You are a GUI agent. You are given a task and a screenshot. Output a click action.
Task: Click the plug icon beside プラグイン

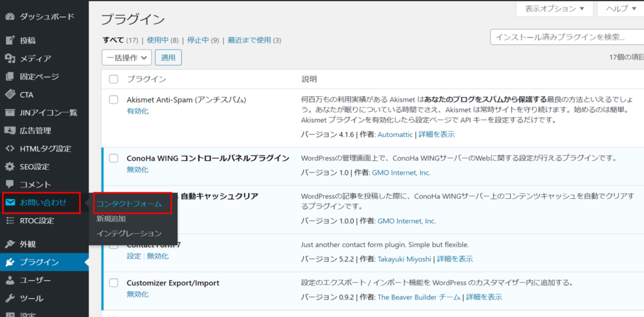pyautogui.click(x=10, y=262)
